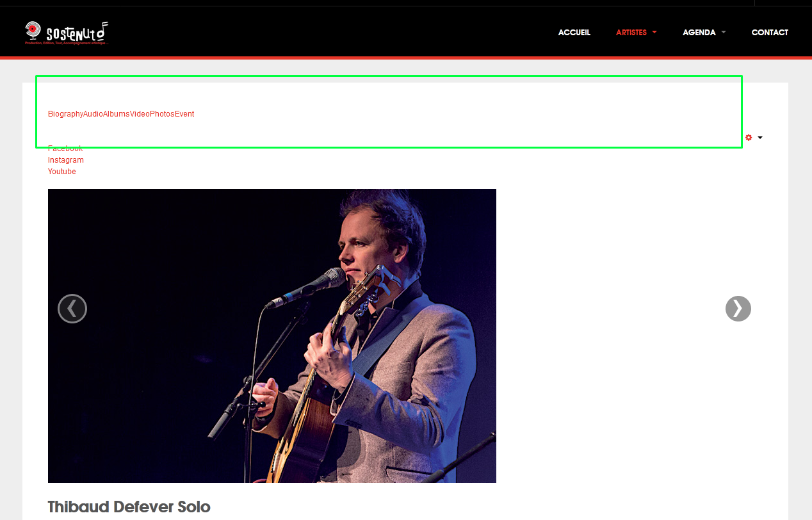Visit the artist's Facebook link
This screenshot has height=520, width=812.
pyautogui.click(x=65, y=149)
